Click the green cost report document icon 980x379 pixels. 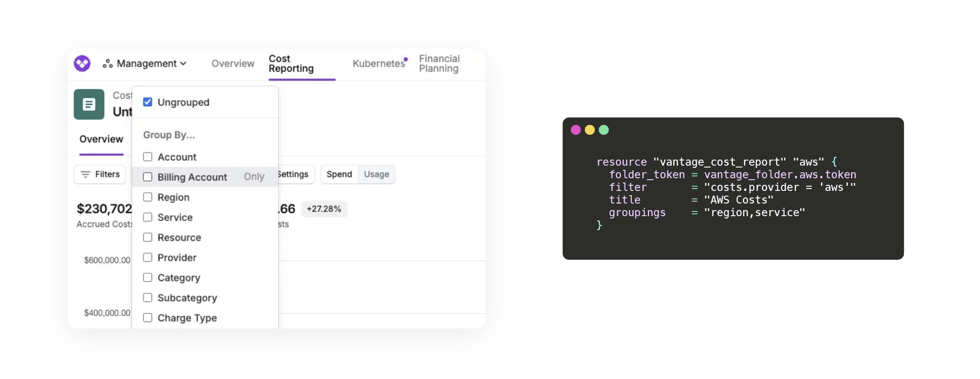pos(89,104)
